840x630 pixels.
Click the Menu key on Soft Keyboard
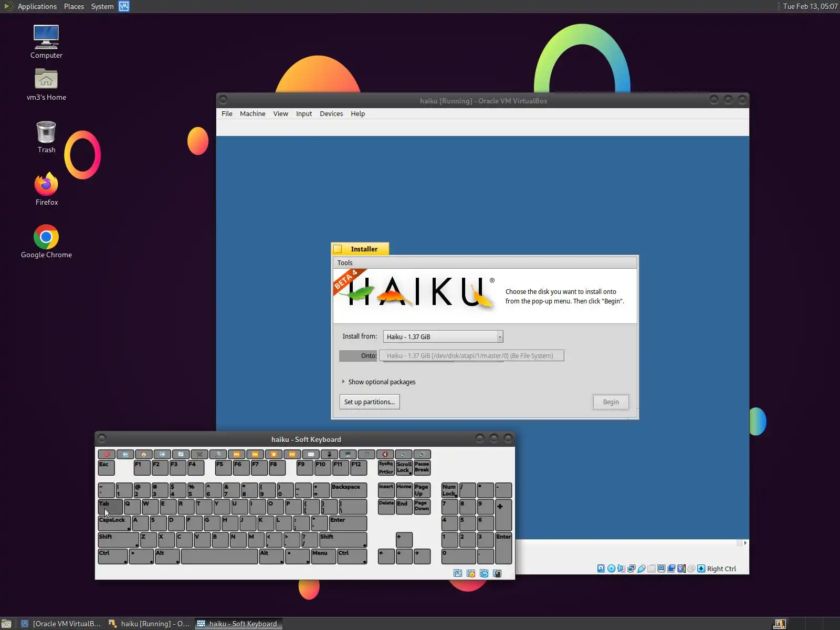pyautogui.click(x=323, y=556)
